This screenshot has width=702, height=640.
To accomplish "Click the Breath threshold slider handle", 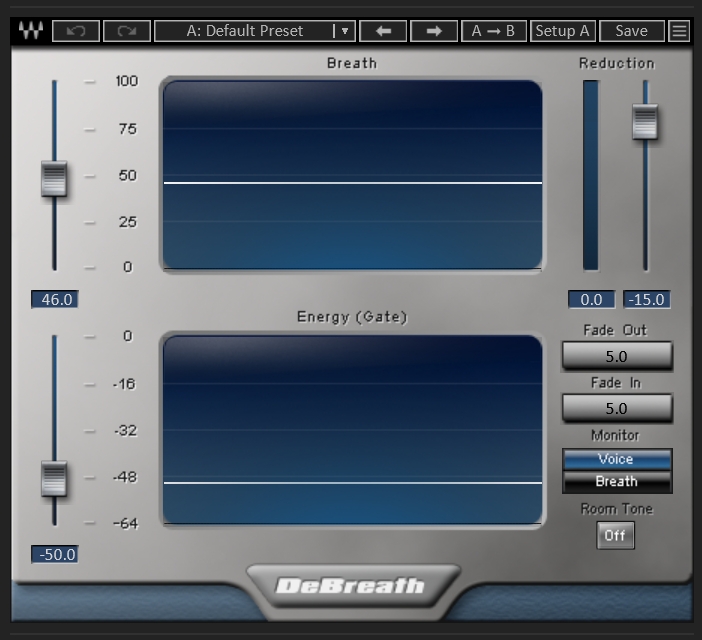I will [x=54, y=179].
